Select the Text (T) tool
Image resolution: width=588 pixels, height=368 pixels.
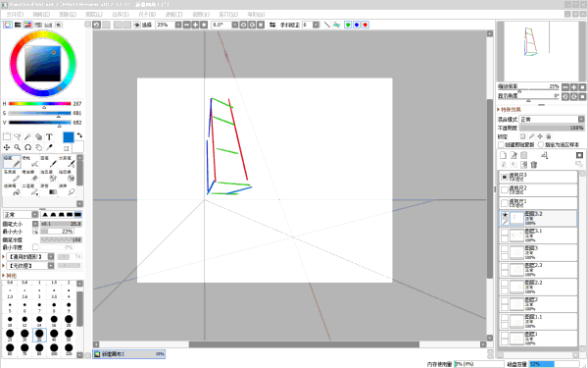(x=49, y=136)
